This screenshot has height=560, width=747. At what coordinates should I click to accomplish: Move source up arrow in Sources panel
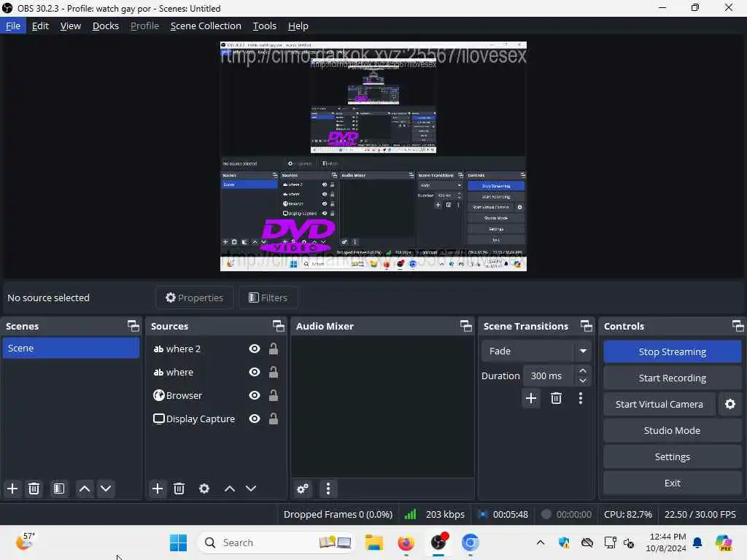pyautogui.click(x=230, y=489)
